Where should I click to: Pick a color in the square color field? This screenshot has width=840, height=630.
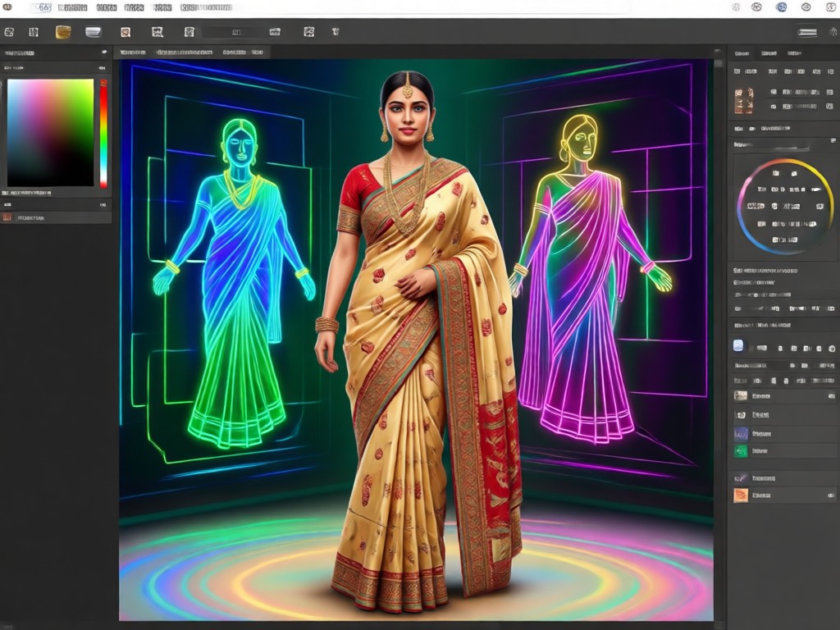pos(50,132)
